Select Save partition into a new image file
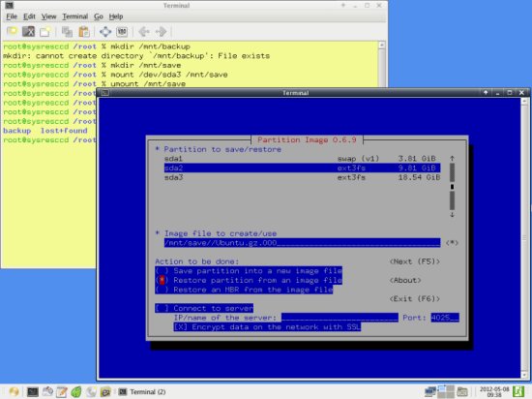This screenshot has width=532, height=399. point(249,271)
